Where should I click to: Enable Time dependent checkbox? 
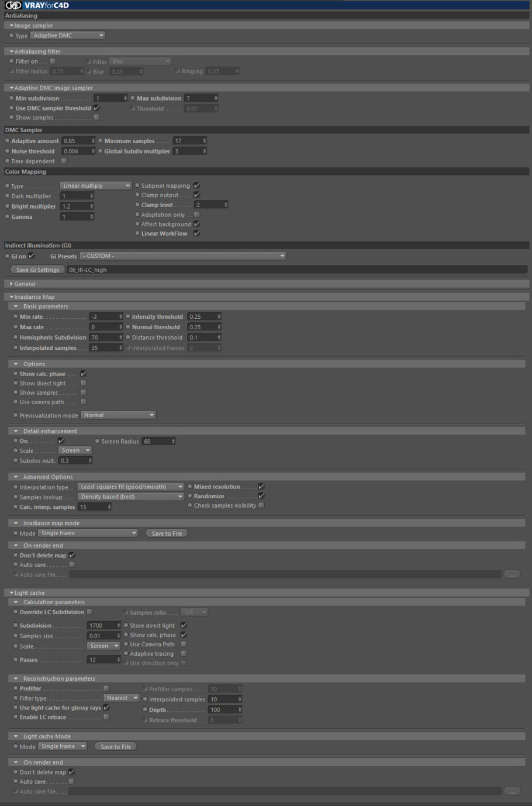coord(64,161)
